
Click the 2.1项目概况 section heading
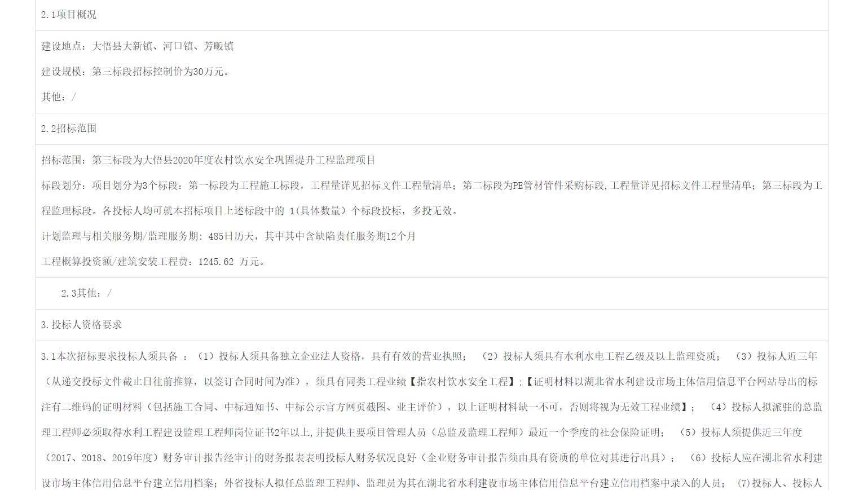pyautogui.click(x=69, y=15)
